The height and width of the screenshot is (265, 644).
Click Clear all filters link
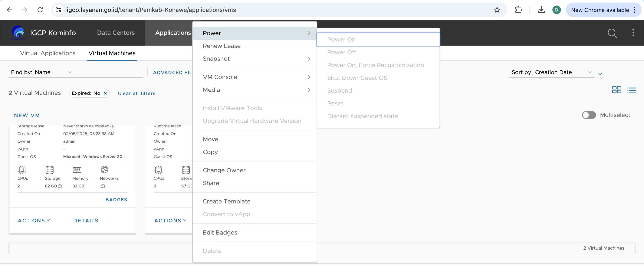(137, 94)
